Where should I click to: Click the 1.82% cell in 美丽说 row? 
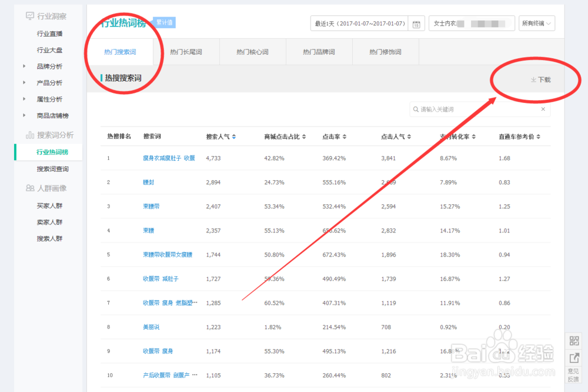click(273, 327)
